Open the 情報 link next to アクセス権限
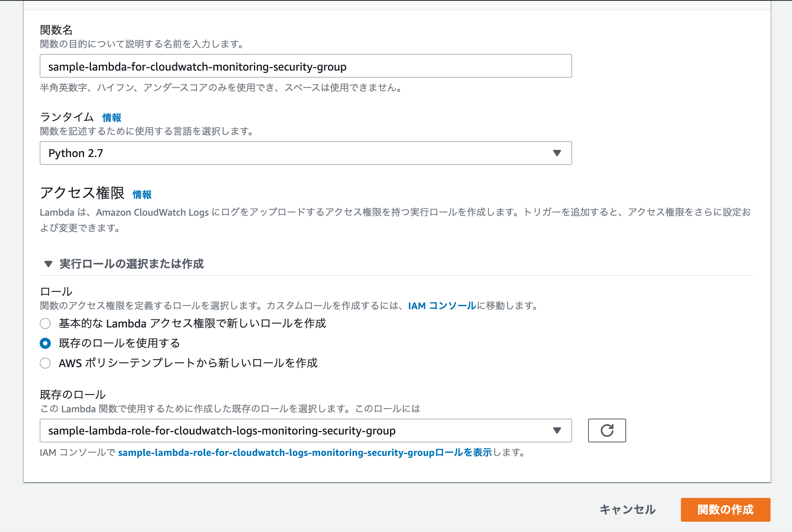 pos(142,195)
